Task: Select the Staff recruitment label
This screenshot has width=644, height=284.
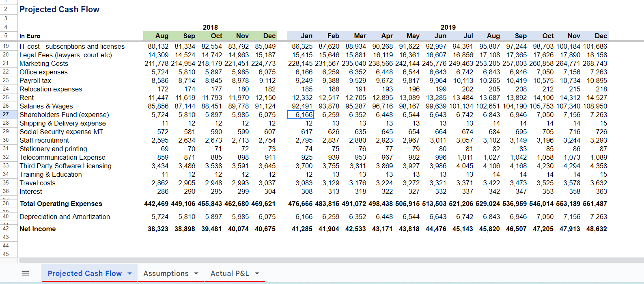Action: [44, 140]
